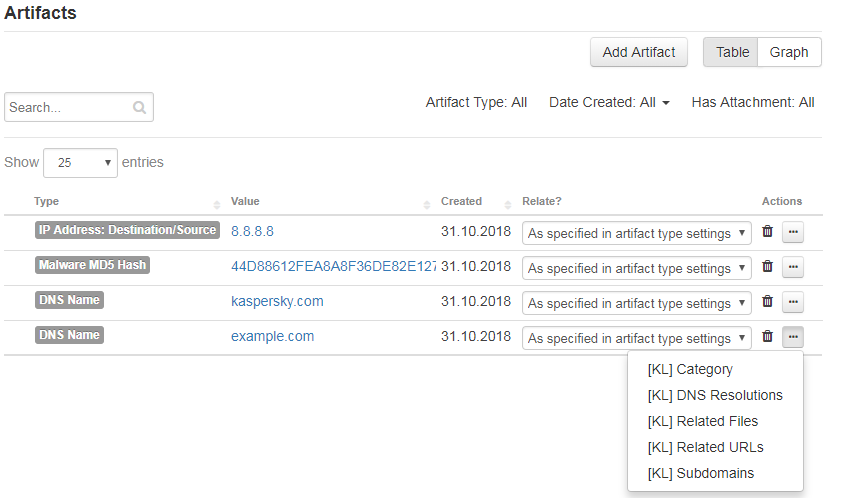Screen dimensions: 843x498
Task: Click the search magnifier icon
Action: (x=139, y=108)
